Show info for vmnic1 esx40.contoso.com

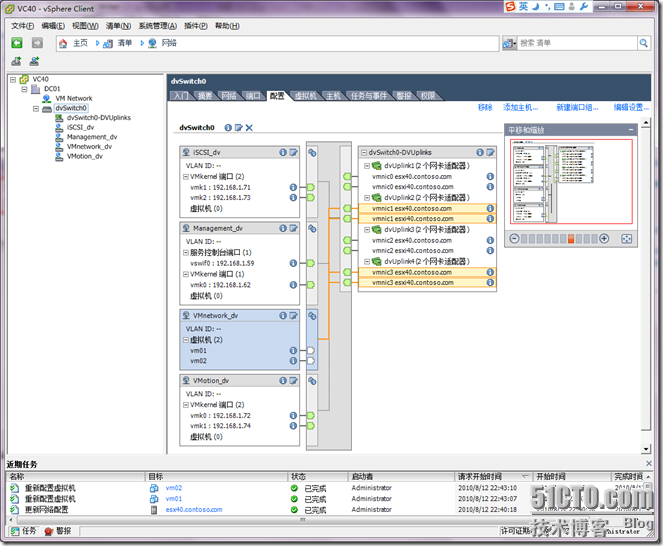point(490,208)
